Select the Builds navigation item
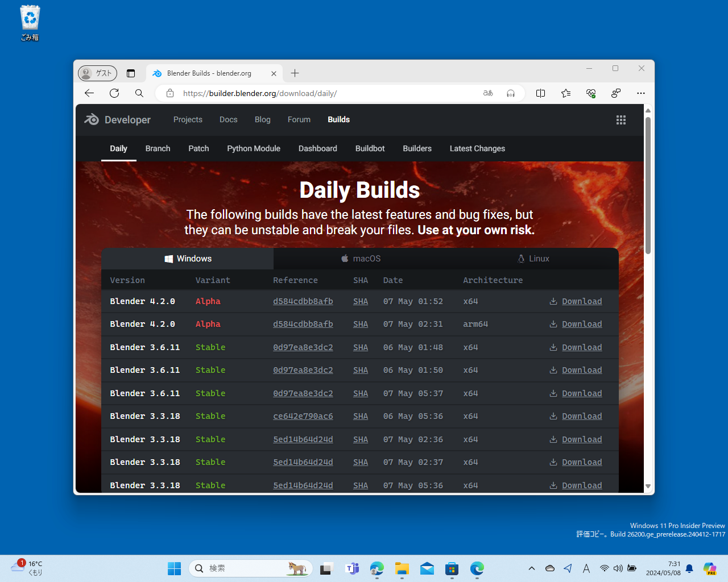 click(x=339, y=119)
